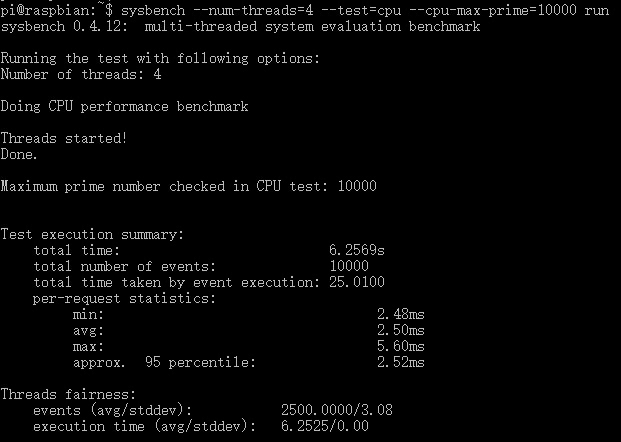
Task: Click the "Threads started!" line
Action: point(64,138)
